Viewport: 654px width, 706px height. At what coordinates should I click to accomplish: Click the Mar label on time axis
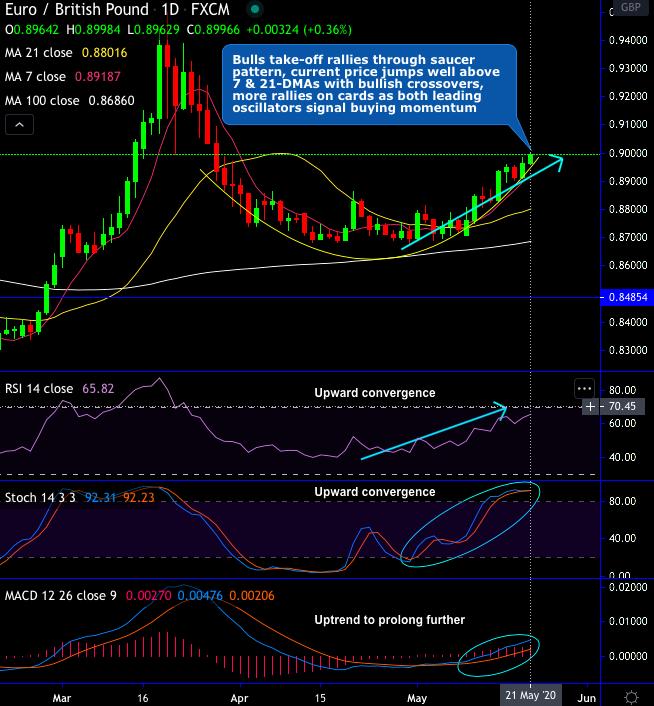click(62, 698)
